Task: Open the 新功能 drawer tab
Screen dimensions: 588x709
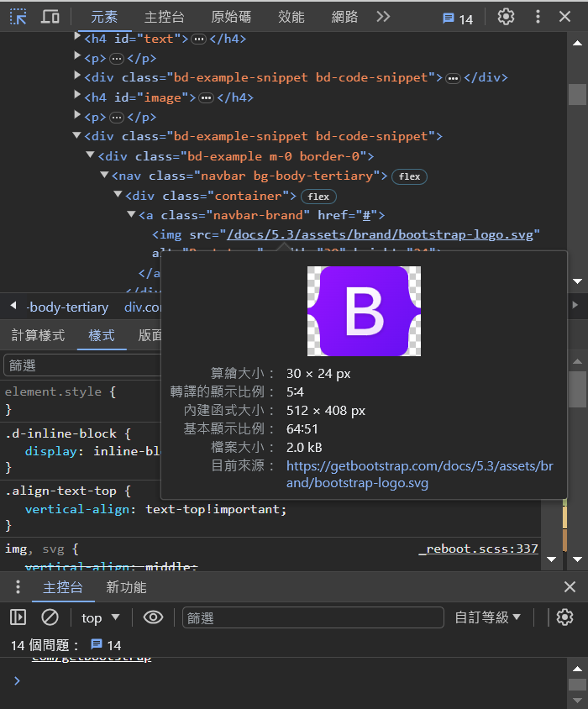Action: click(x=126, y=587)
